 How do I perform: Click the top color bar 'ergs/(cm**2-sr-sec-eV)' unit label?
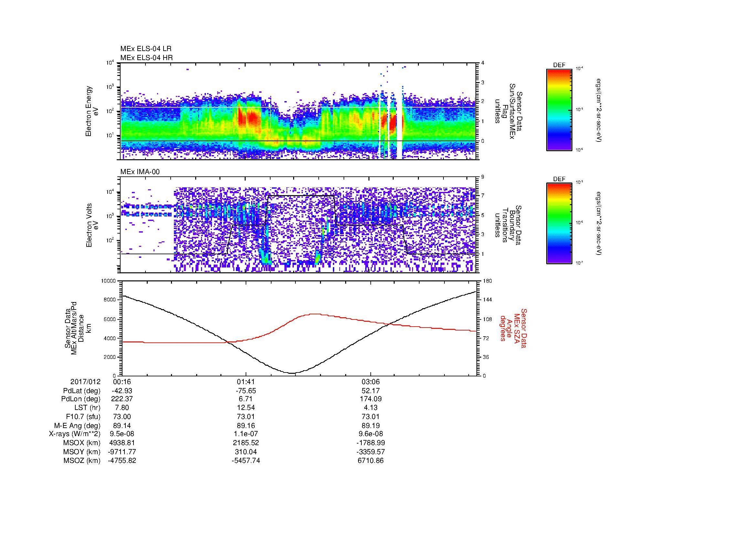599,110
